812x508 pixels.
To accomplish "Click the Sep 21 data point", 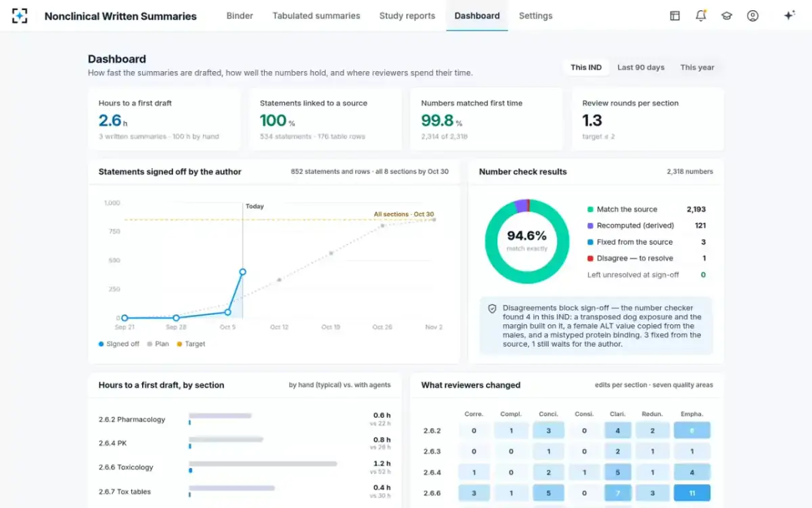I will pos(125,318).
